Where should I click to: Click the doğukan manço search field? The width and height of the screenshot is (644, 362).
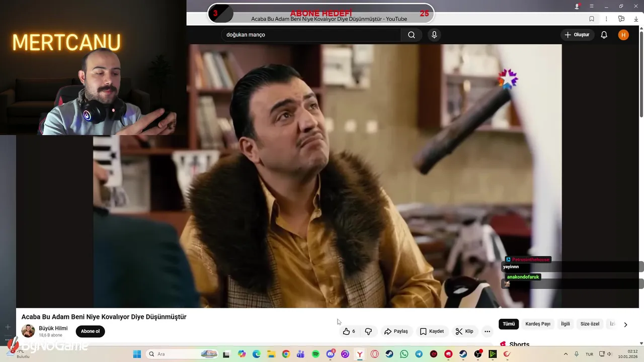click(311, 35)
